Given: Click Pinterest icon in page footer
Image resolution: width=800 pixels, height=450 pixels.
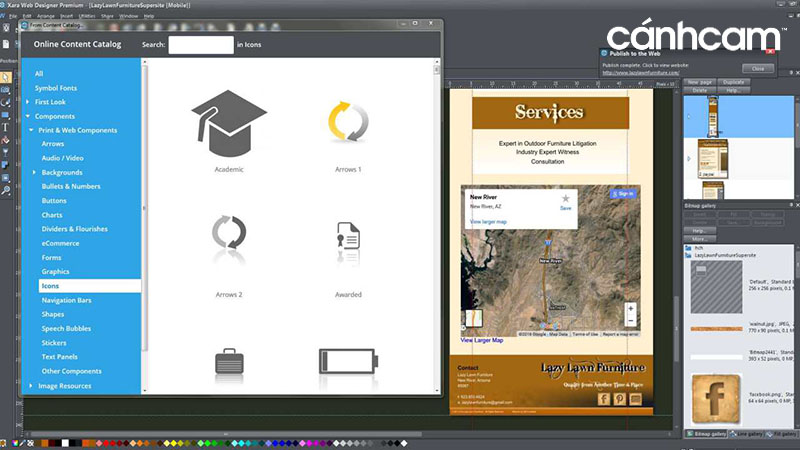Looking at the screenshot, I should 619,398.
